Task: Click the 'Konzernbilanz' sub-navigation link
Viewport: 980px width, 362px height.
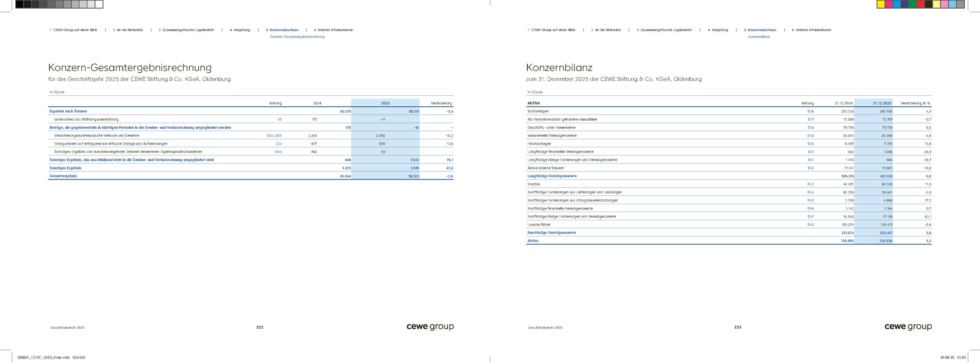Action: (x=759, y=37)
